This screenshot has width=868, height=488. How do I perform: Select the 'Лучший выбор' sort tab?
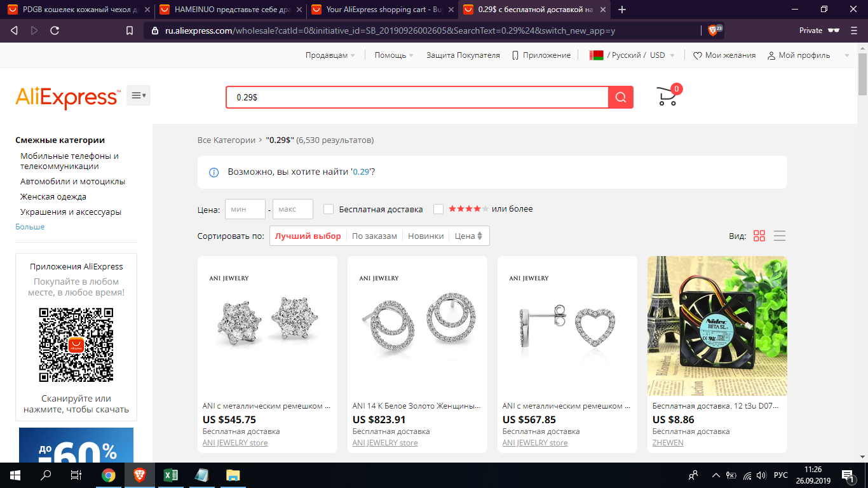pos(308,236)
